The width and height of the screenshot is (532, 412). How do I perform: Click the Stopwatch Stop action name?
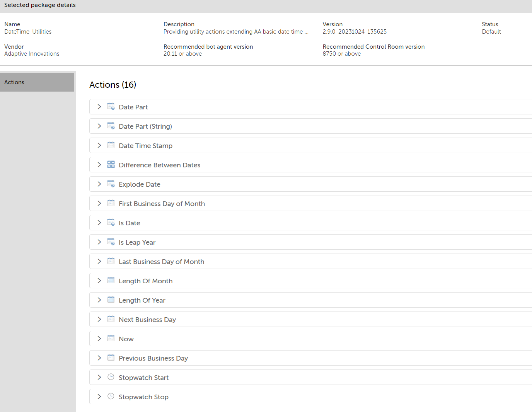point(144,397)
